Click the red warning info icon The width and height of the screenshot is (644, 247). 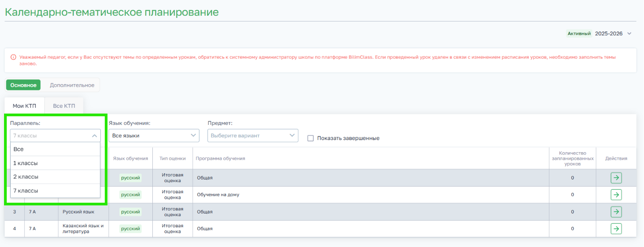tap(13, 57)
